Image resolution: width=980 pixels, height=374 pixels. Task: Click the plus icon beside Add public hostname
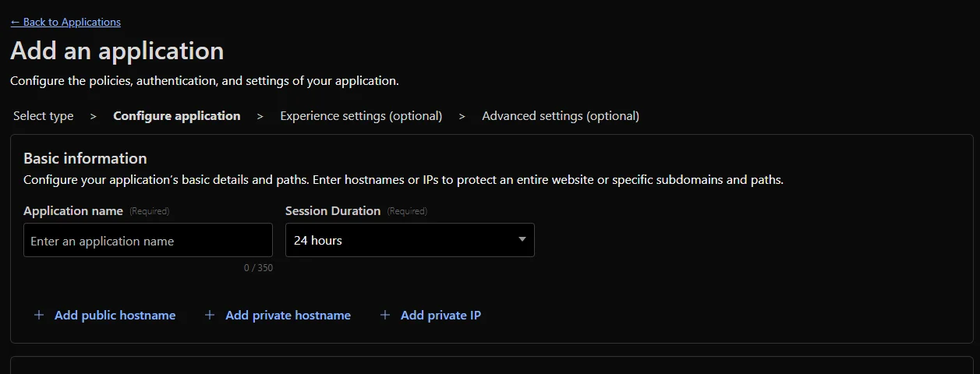pos(39,316)
